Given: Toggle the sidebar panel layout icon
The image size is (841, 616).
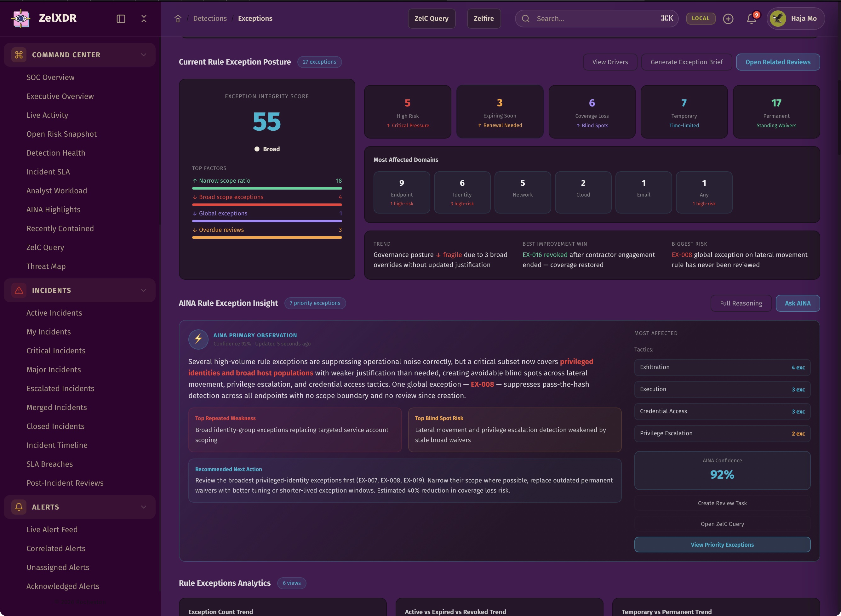Looking at the screenshot, I should [x=121, y=19].
